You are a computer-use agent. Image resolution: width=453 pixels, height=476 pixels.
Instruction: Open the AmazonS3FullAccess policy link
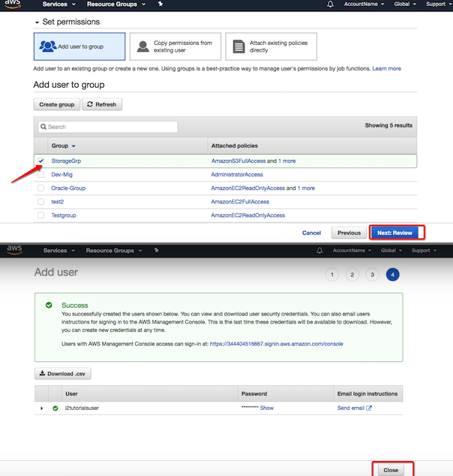point(238,161)
